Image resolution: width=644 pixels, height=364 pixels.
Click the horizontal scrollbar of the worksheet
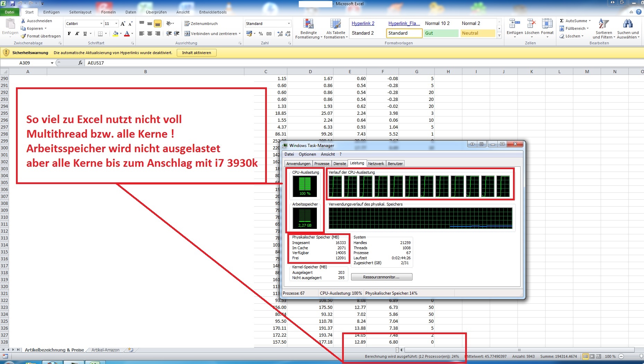pyautogui.click(x=519, y=350)
